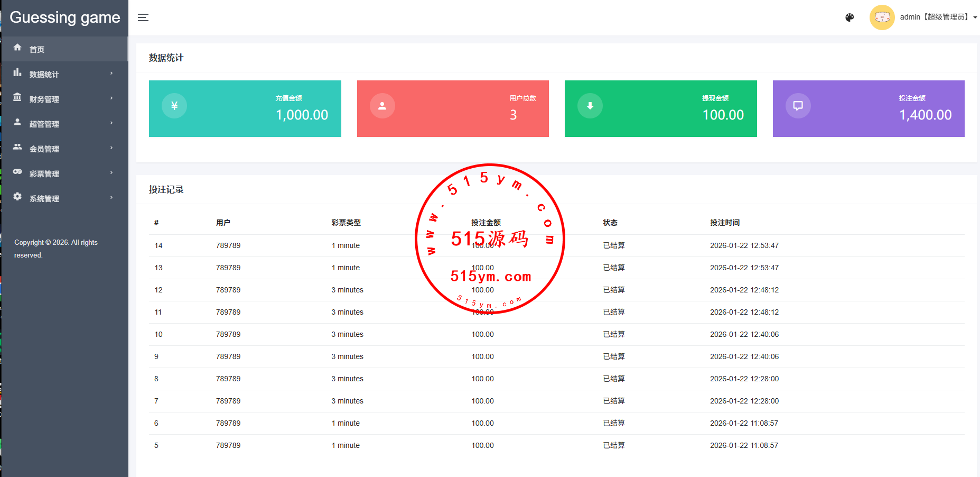Open the admin user dropdown menu
The height and width of the screenshot is (477, 980).
(938, 17)
